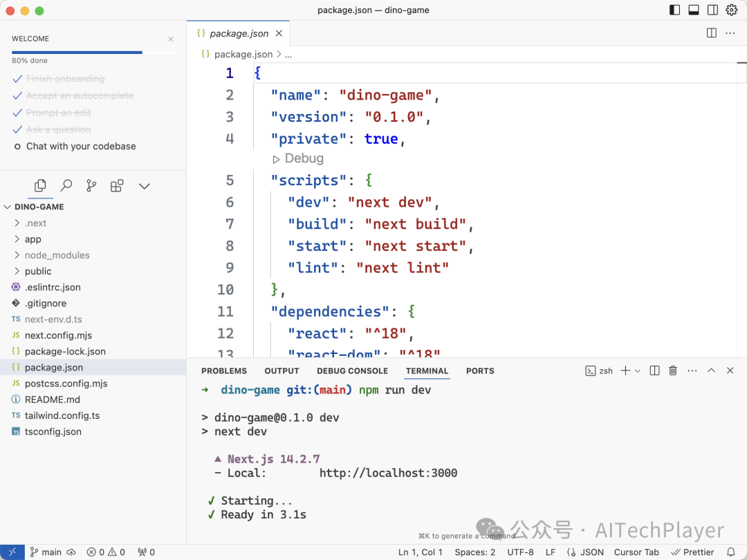Expand the app folder
The image size is (747, 560).
click(x=33, y=239)
